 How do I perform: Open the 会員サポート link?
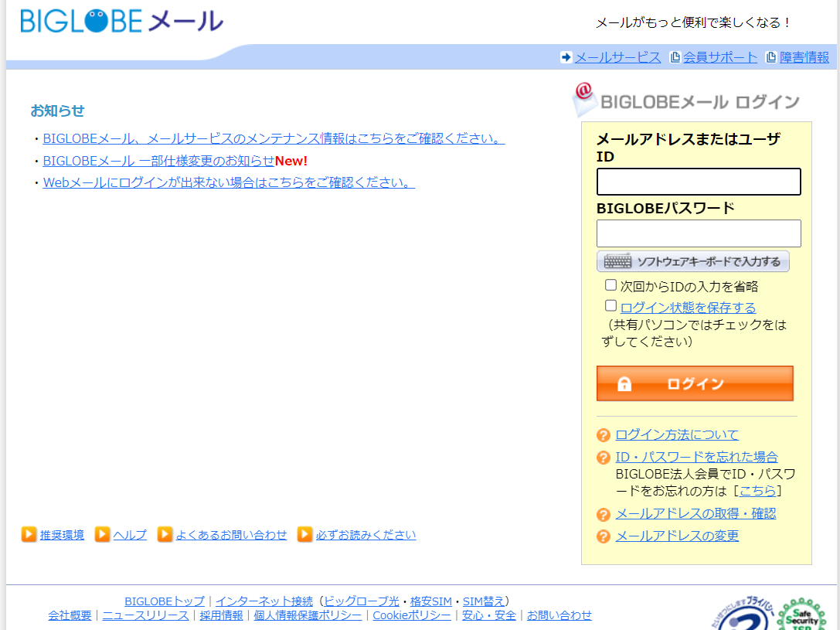pyautogui.click(x=720, y=57)
